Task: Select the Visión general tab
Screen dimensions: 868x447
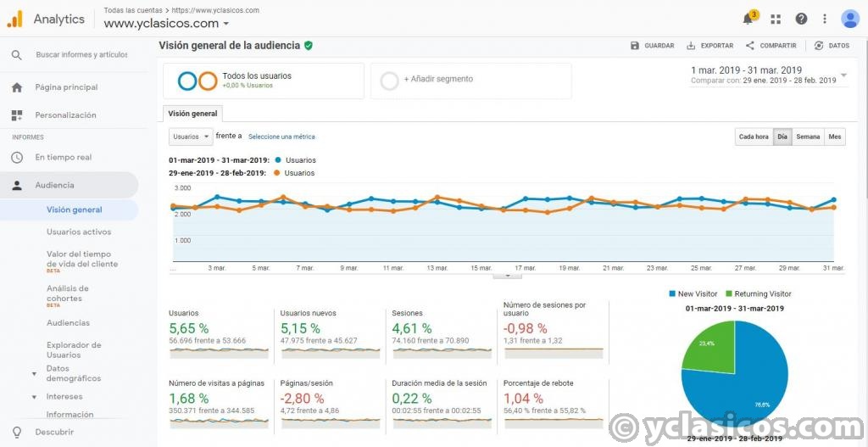Action: (192, 114)
